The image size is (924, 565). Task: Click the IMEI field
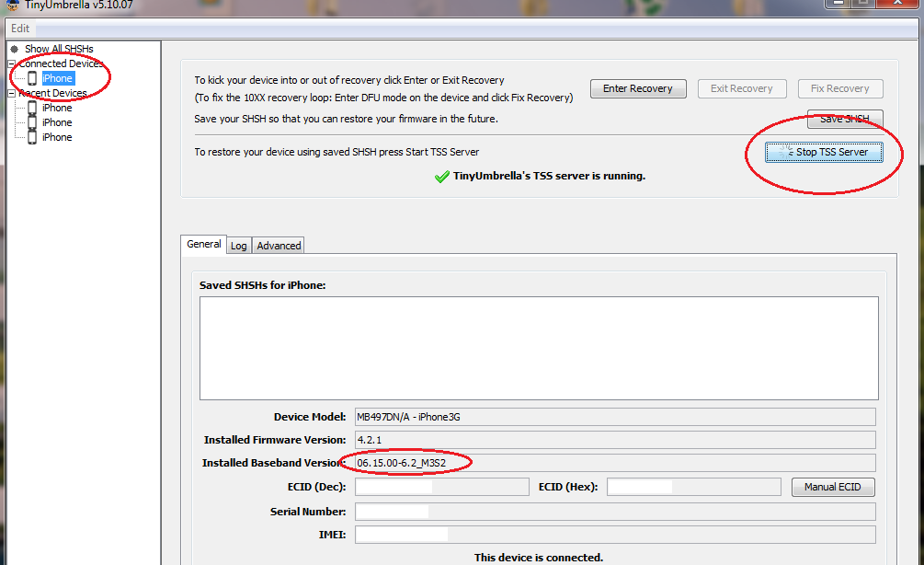[x=615, y=535]
